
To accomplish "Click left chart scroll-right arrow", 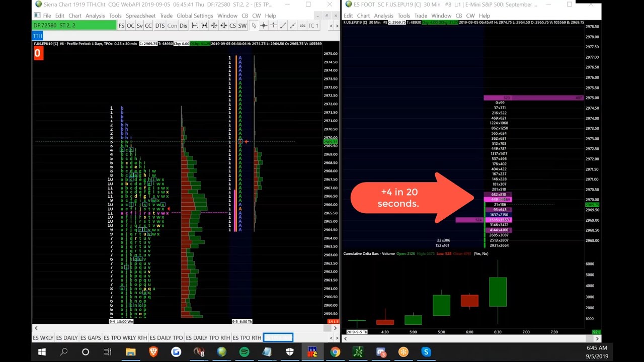I will [335, 328].
